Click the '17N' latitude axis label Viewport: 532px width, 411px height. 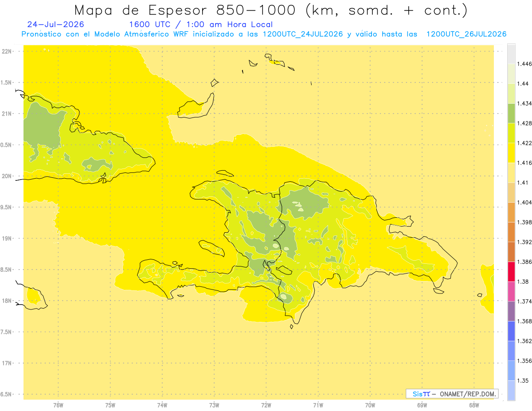point(8,363)
